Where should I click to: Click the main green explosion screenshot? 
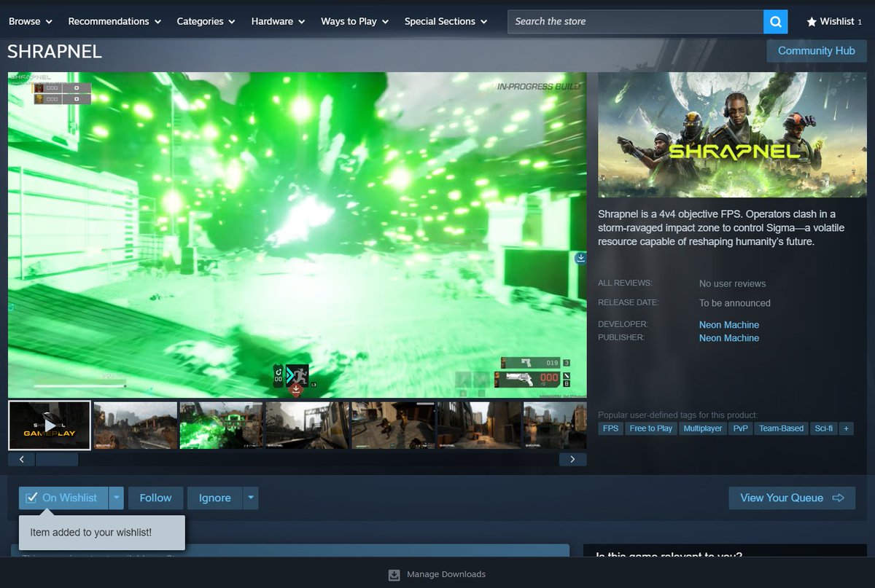point(297,235)
